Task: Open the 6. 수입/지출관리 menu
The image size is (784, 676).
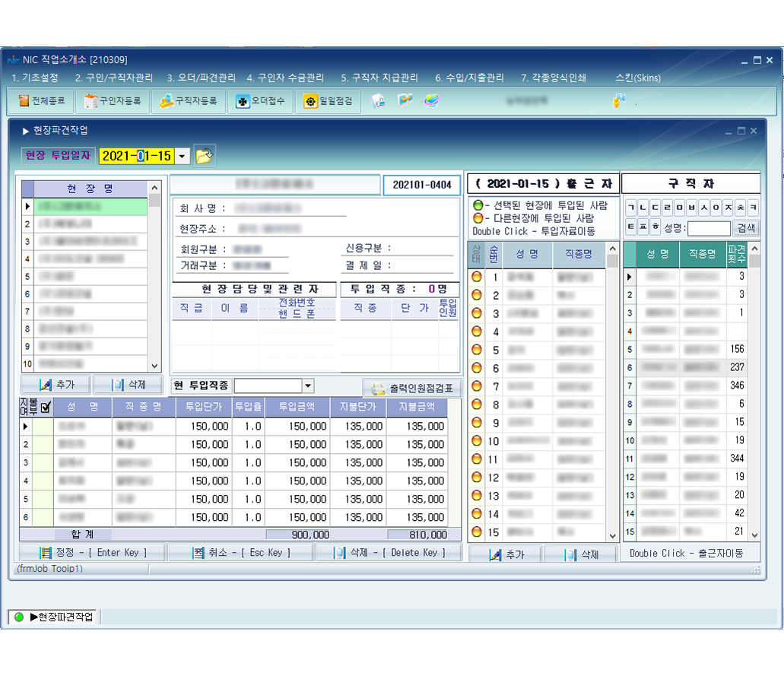Action: tap(469, 78)
